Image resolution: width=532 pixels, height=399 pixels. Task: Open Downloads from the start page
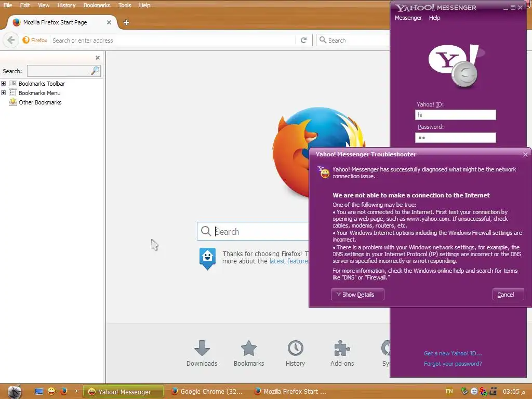pyautogui.click(x=202, y=353)
